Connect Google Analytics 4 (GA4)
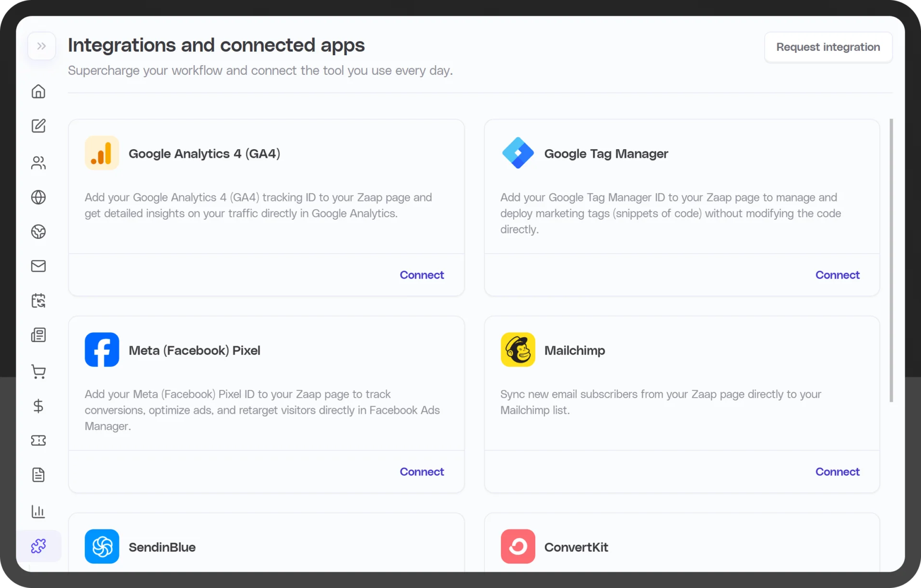Viewport: 921px width, 588px height. tap(422, 275)
